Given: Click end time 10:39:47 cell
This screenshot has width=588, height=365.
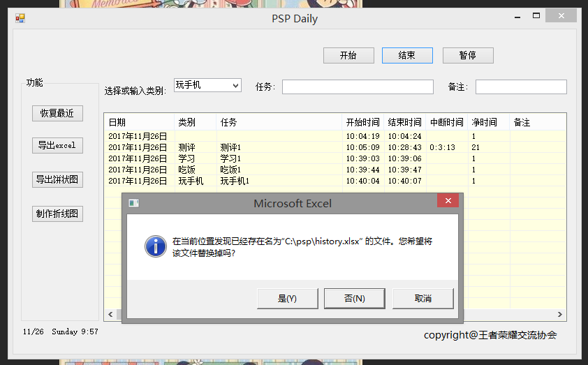Looking at the screenshot, I should point(404,170).
